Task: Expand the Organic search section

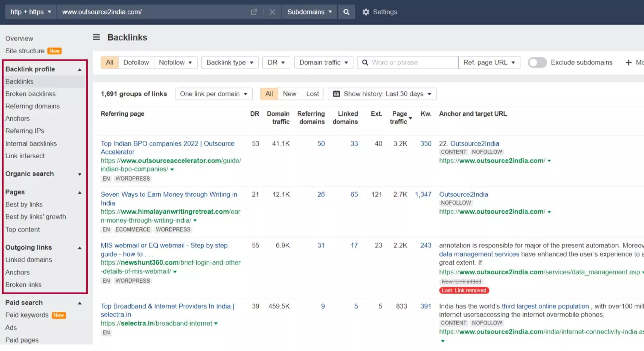Action: (x=80, y=174)
